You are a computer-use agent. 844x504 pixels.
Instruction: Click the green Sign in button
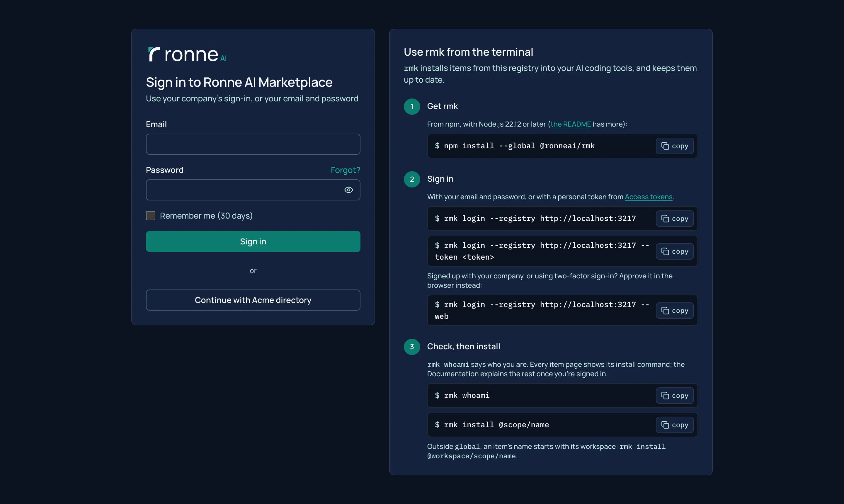[253, 241]
